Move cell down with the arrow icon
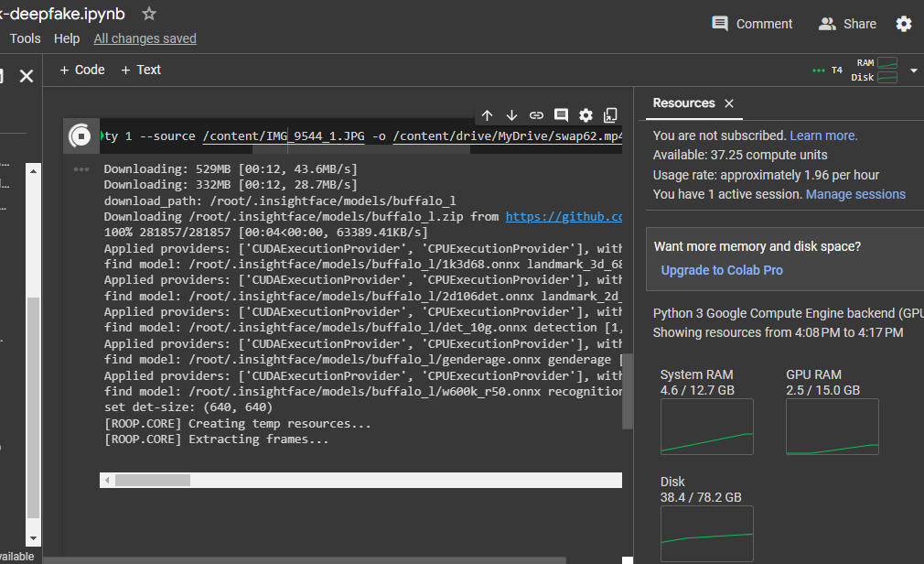 click(x=511, y=115)
